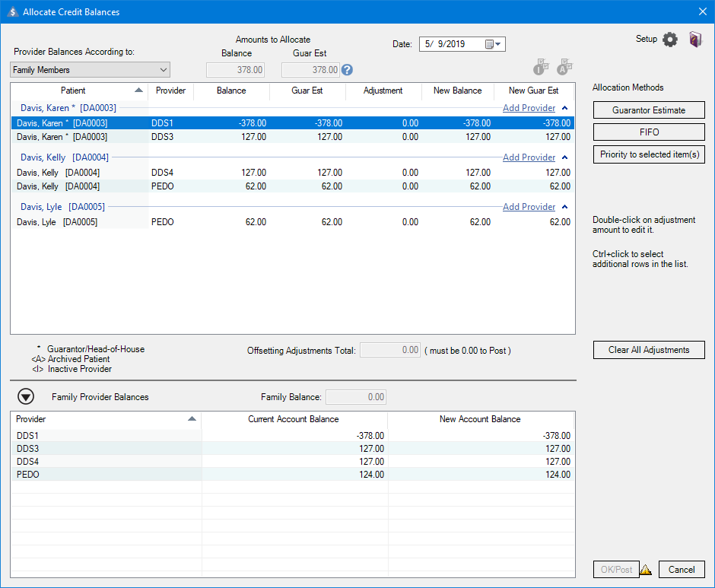Viewport: 715px width, 588px height.
Task: Click Add Provider link for Davis, Lyle
Action: (x=529, y=207)
